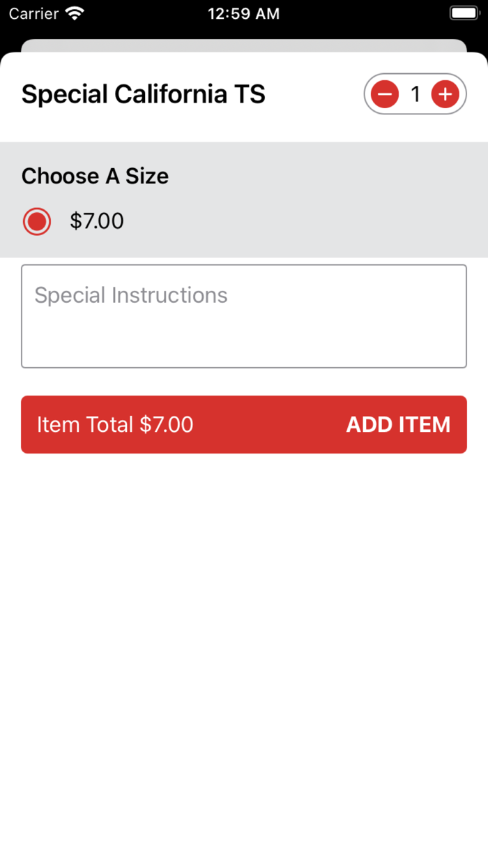Tap the quantity number 1 in stepper
Viewport: 488px width, 868px height.
tap(415, 93)
